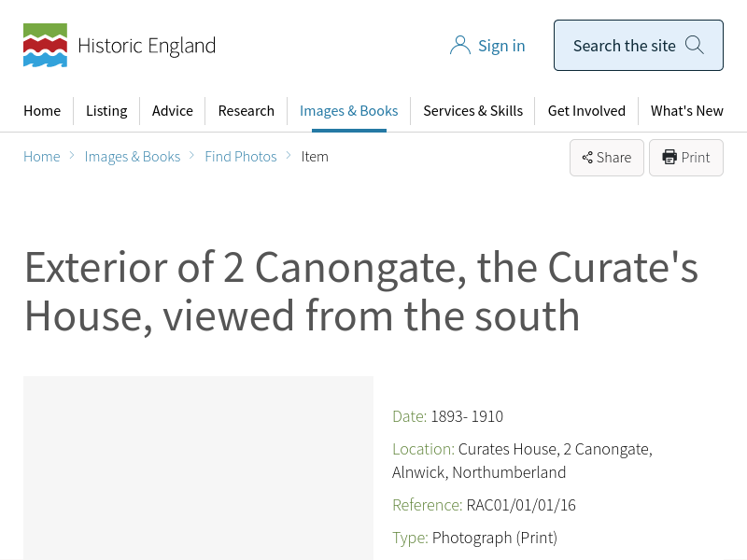This screenshot has width=747, height=560.
Task: Click Images & Books breadcrumb link
Action: [x=133, y=156]
